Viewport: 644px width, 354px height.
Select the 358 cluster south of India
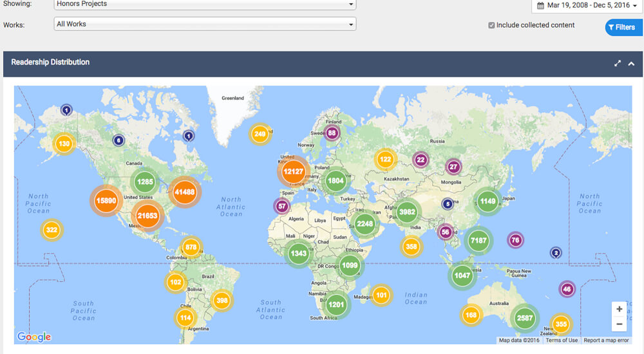(x=411, y=247)
